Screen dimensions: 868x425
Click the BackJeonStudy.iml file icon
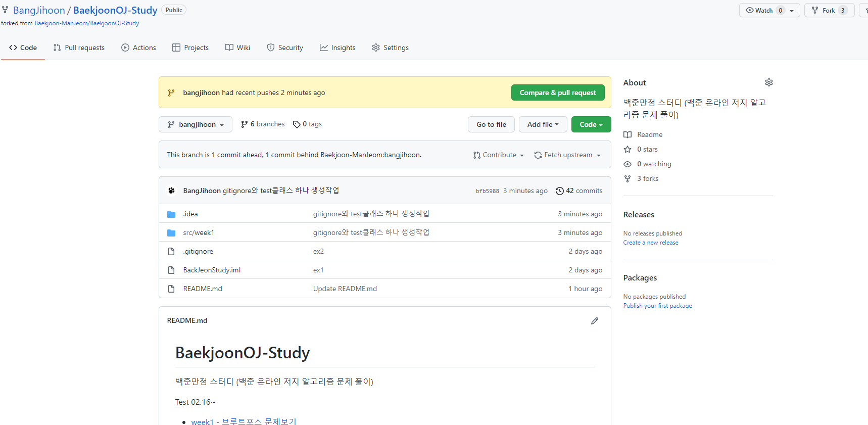171,270
